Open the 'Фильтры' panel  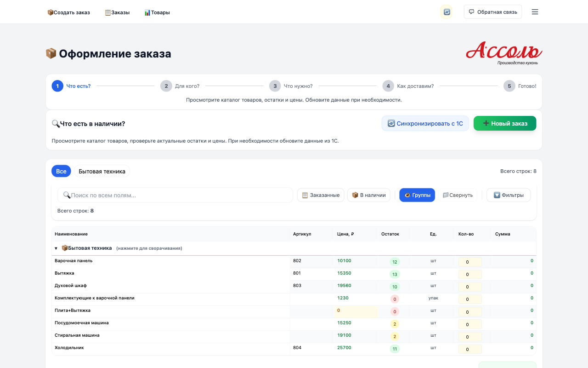[509, 195]
